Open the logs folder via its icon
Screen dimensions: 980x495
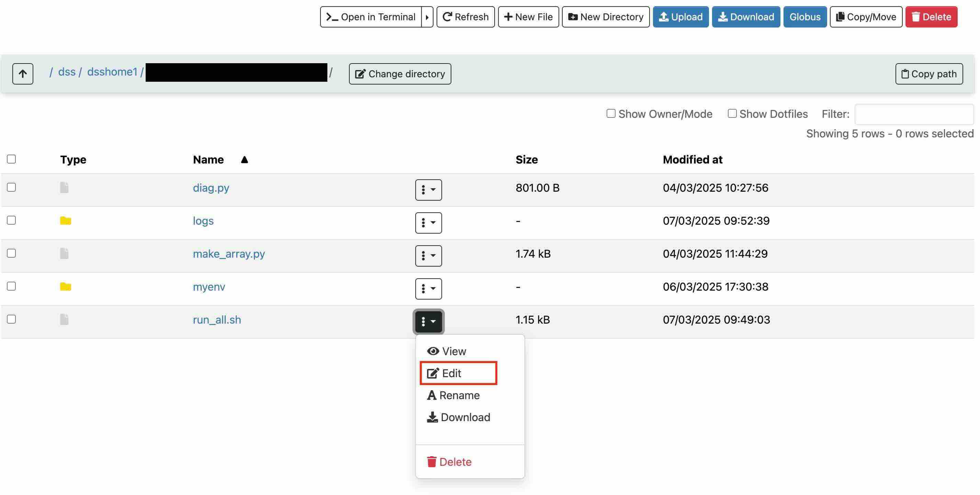(65, 221)
